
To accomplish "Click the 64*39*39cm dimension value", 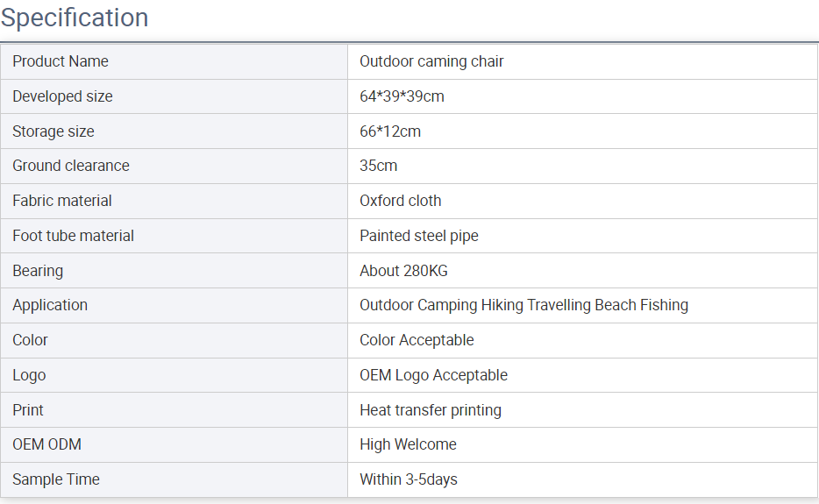I will 402,96.
